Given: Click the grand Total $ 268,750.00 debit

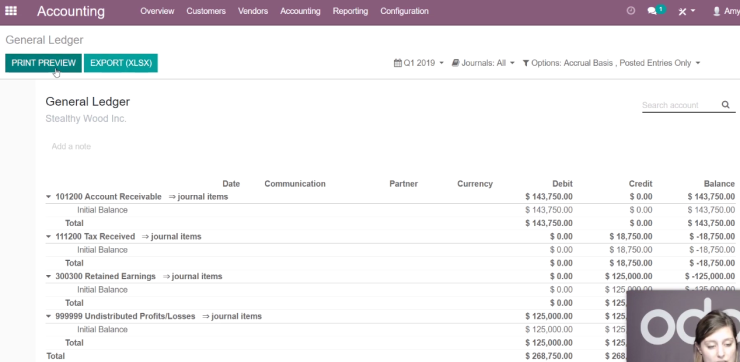Looking at the screenshot, I should [549, 356].
